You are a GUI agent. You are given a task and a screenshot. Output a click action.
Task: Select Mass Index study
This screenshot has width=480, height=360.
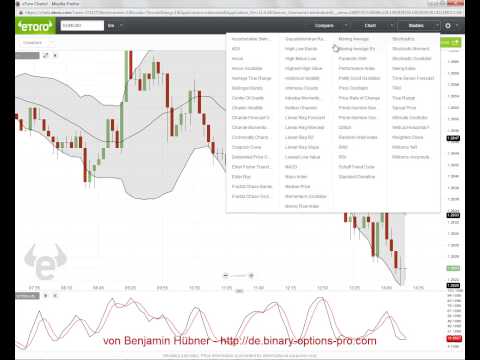(296, 177)
